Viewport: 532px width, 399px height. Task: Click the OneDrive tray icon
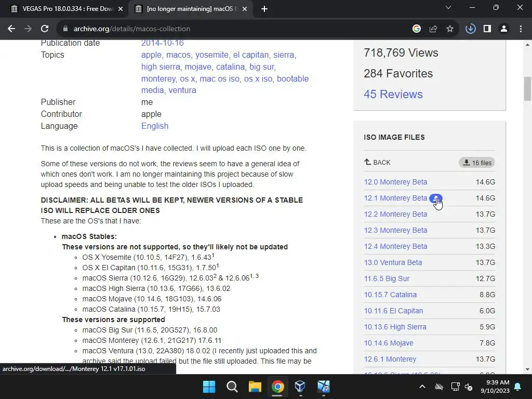(439, 387)
